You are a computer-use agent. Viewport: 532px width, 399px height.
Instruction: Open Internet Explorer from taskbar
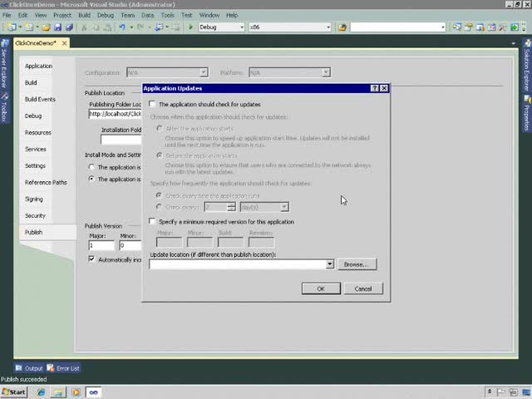(41, 392)
